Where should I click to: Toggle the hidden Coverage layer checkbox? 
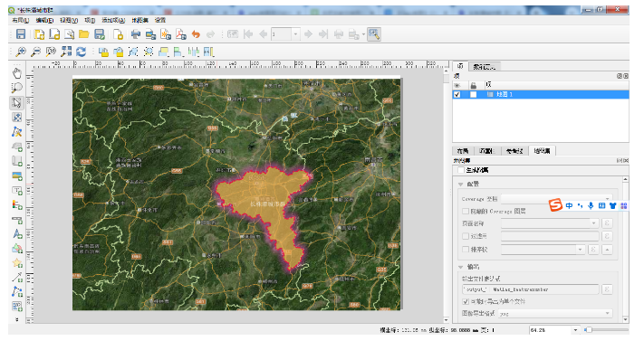(466, 211)
